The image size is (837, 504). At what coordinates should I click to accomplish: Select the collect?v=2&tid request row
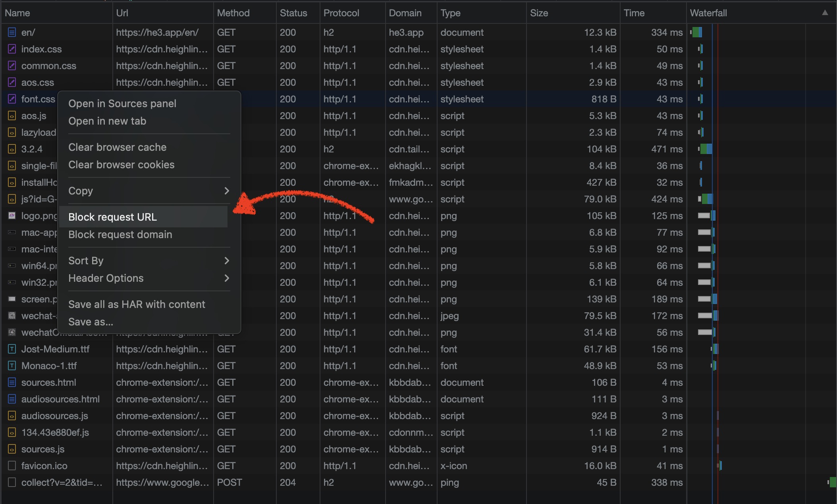point(62,483)
